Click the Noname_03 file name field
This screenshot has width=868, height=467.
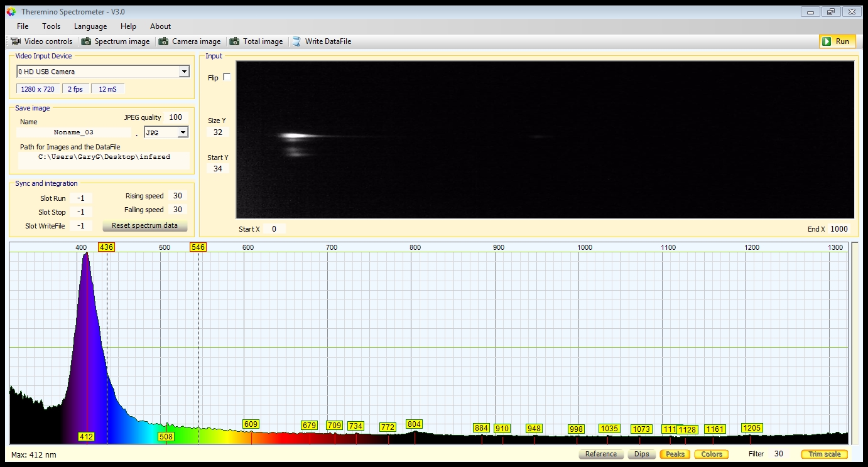[73, 132]
